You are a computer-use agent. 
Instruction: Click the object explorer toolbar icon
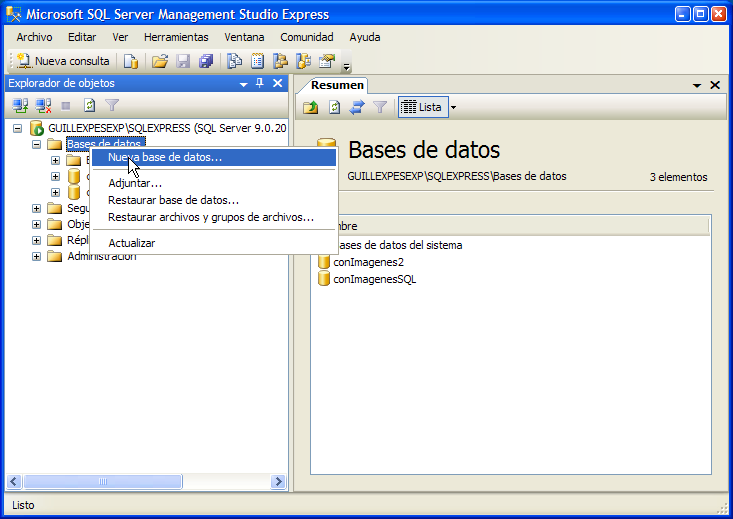tap(280, 61)
